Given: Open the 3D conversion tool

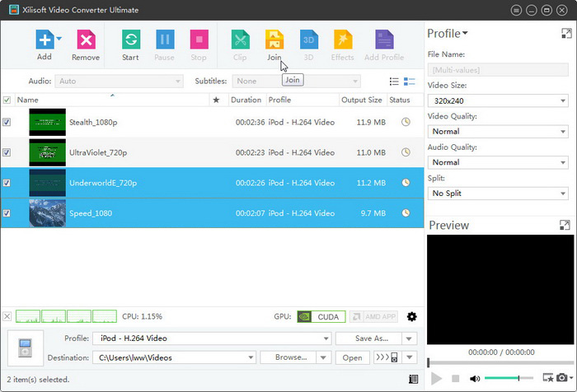Looking at the screenshot, I should 309,39.
